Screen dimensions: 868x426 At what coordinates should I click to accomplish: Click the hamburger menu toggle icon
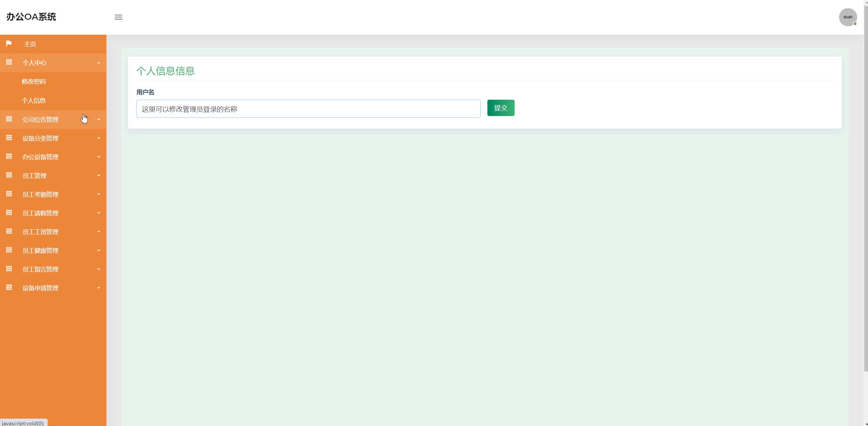118,17
